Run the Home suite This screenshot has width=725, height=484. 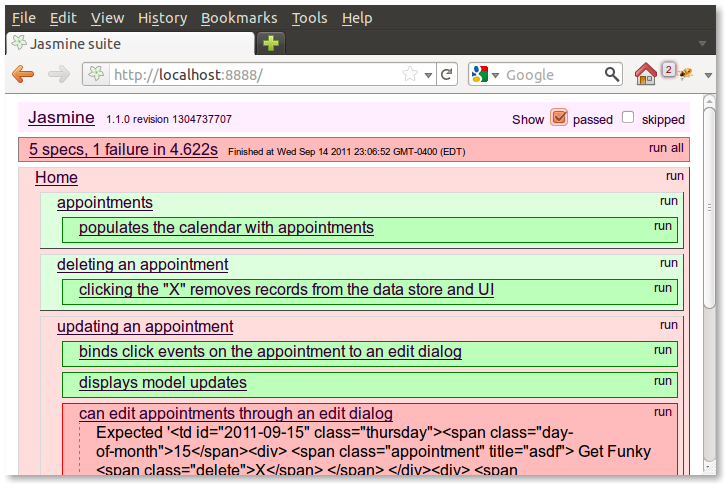coord(675,176)
